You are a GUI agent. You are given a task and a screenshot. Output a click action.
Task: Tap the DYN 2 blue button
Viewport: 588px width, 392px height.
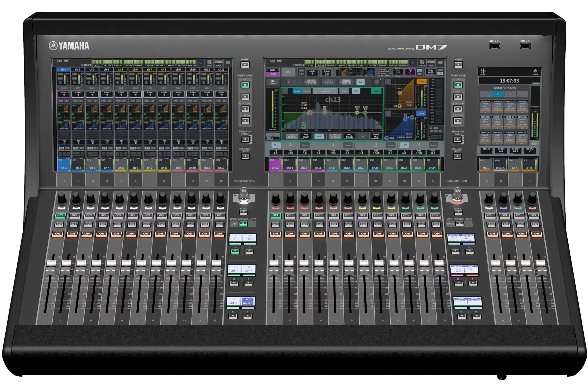pyautogui.click(x=421, y=113)
